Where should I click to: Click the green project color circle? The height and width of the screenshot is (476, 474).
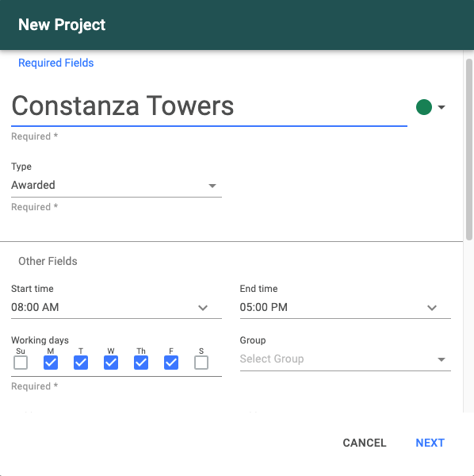coord(423,107)
